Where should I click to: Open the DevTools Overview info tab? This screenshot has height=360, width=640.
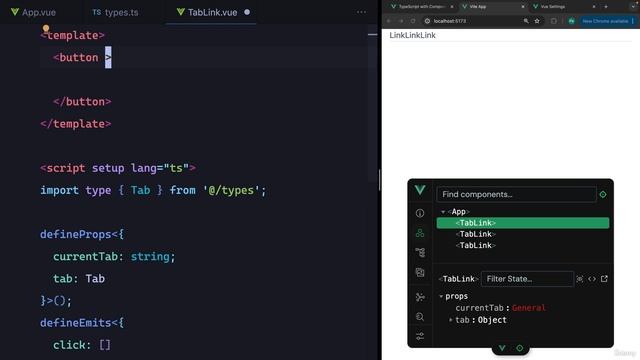pyautogui.click(x=420, y=213)
